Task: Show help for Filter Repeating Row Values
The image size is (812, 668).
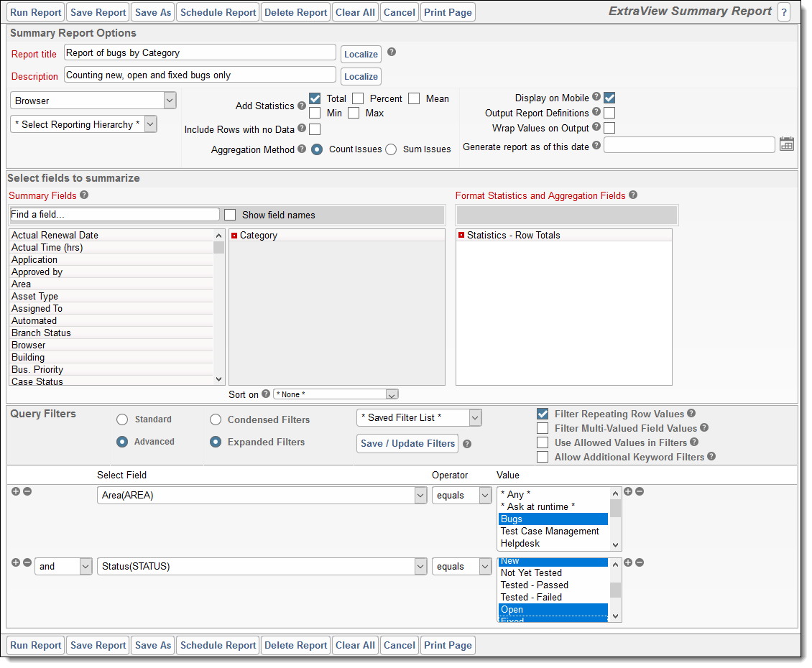Action: pyautogui.click(x=691, y=413)
